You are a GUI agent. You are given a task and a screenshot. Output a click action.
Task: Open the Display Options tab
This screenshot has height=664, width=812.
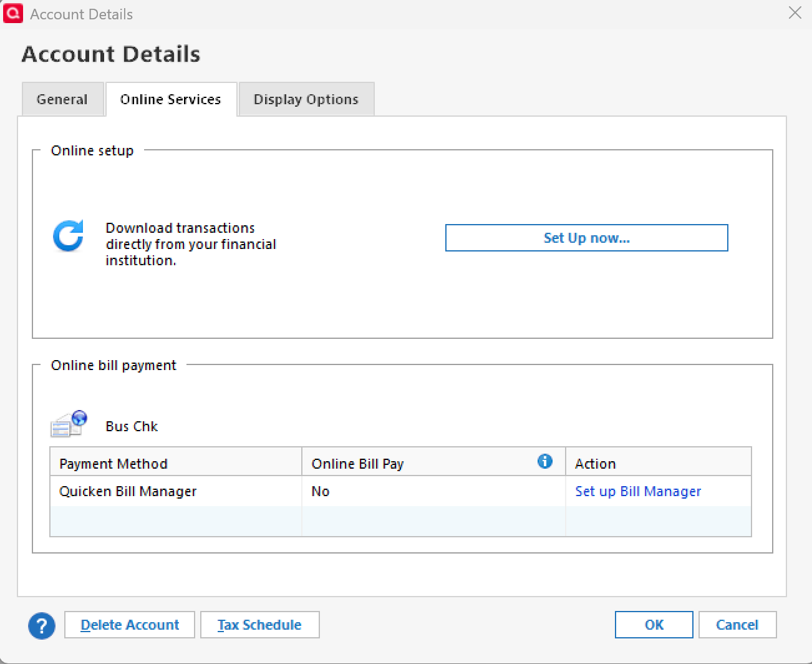point(306,99)
